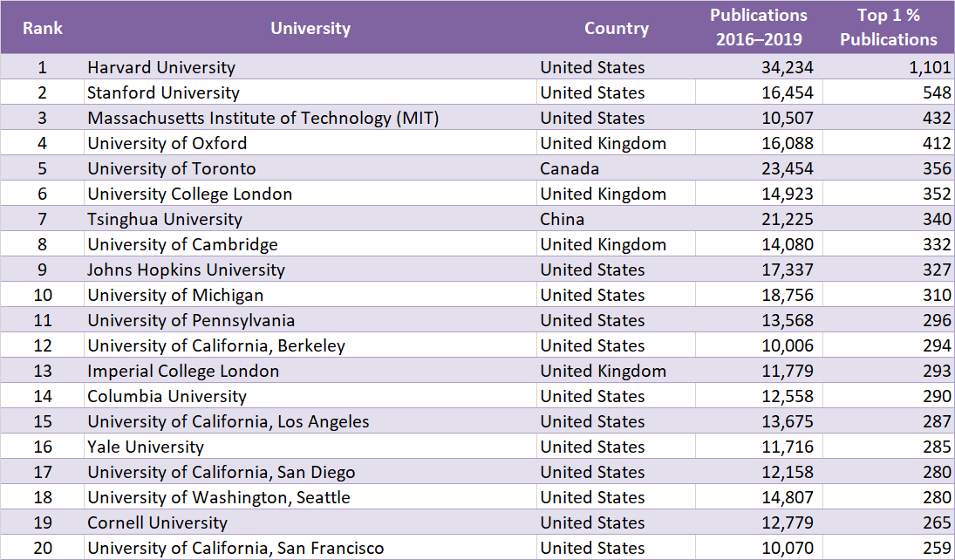Image resolution: width=955 pixels, height=560 pixels.
Task: Click the Cornell University cell
Action: 157,522
